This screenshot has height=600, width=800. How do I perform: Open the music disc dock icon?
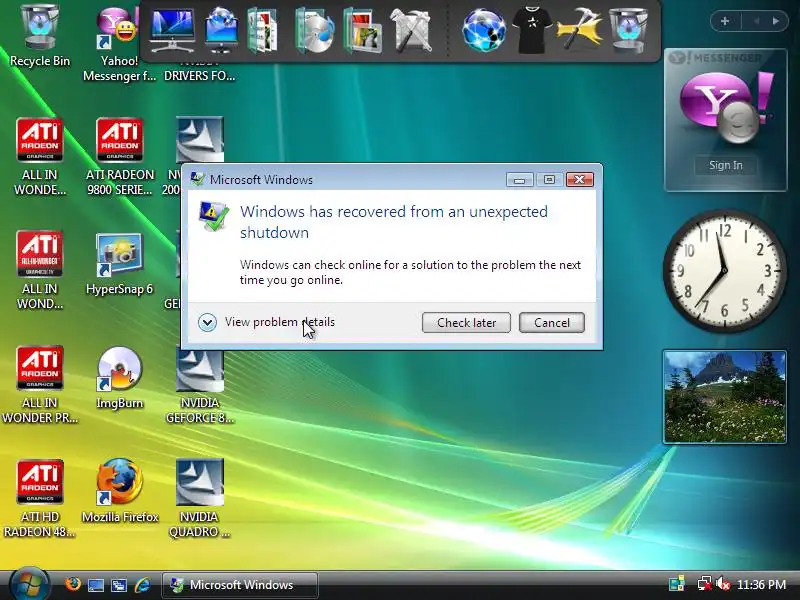[x=315, y=32]
